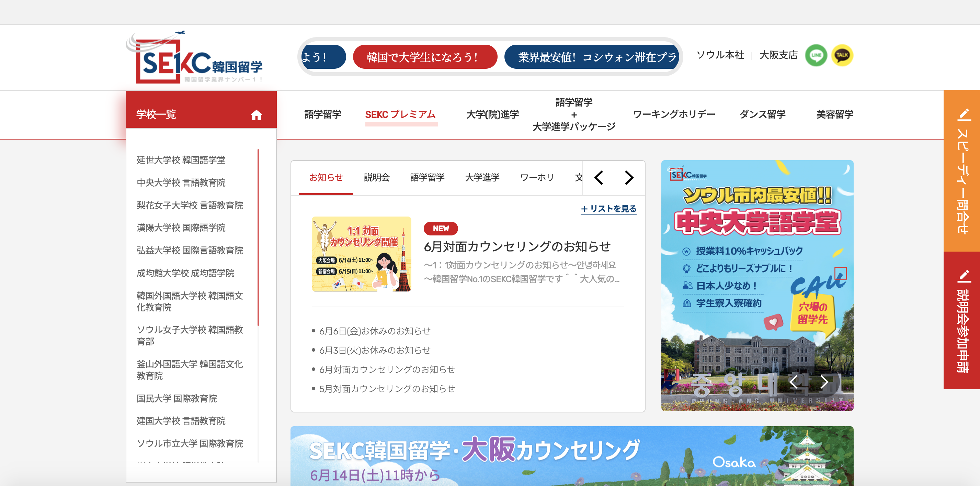Open 大学(院)進学 menu item
This screenshot has height=486, width=980.
[x=492, y=114]
